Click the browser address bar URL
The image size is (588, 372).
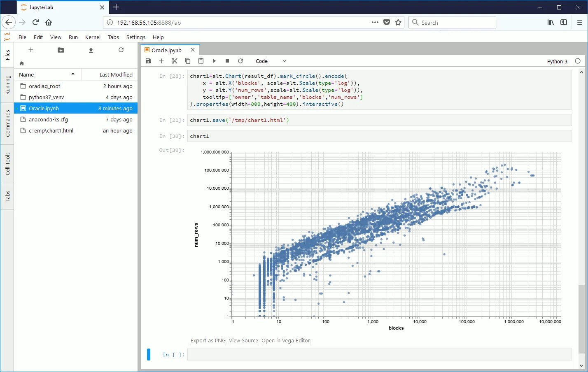[149, 23]
